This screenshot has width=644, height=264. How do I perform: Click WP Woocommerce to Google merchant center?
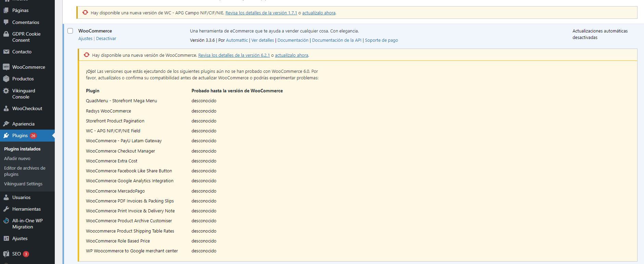[x=132, y=251]
